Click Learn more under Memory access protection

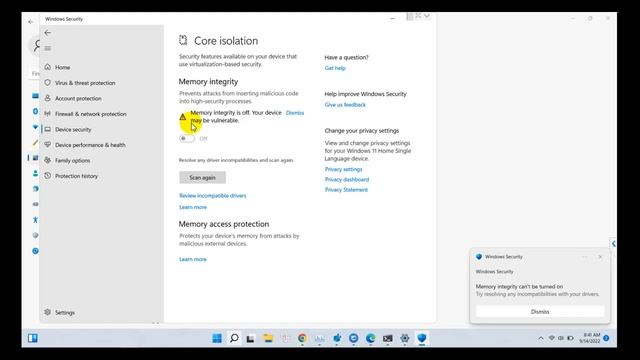[193, 259]
